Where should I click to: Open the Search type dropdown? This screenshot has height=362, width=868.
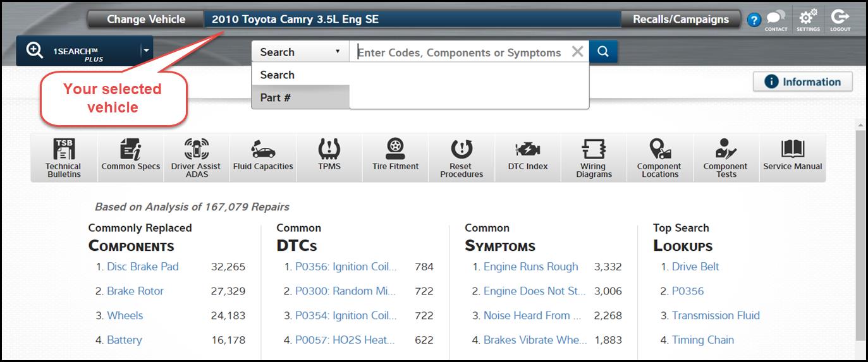(300, 52)
